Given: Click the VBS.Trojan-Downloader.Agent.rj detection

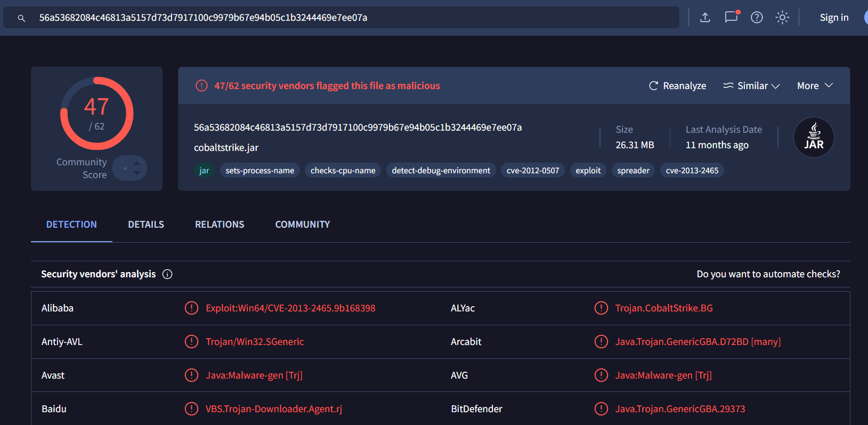Looking at the screenshot, I should coord(274,409).
